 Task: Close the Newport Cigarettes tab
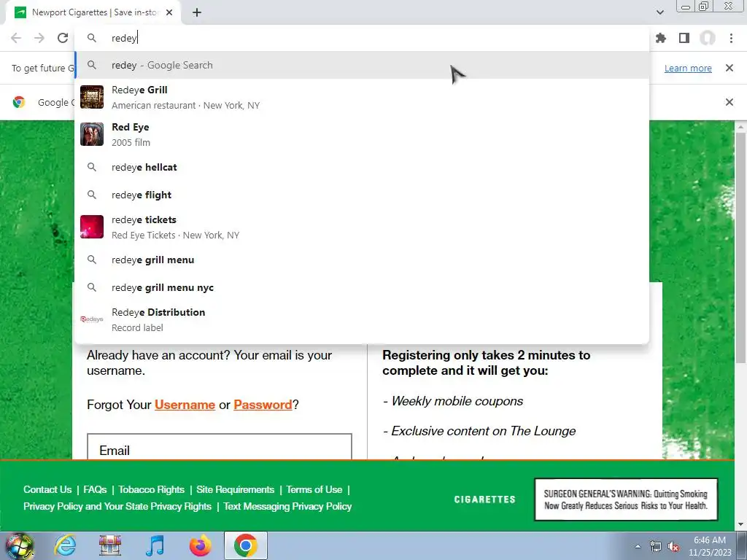pyautogui.click(x=169, y=13)
